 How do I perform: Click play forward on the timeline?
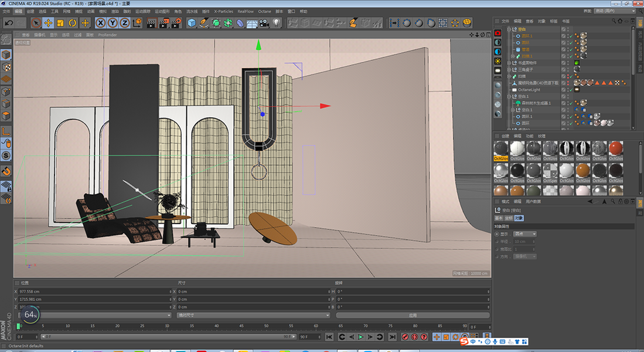(x=360, y=337)
